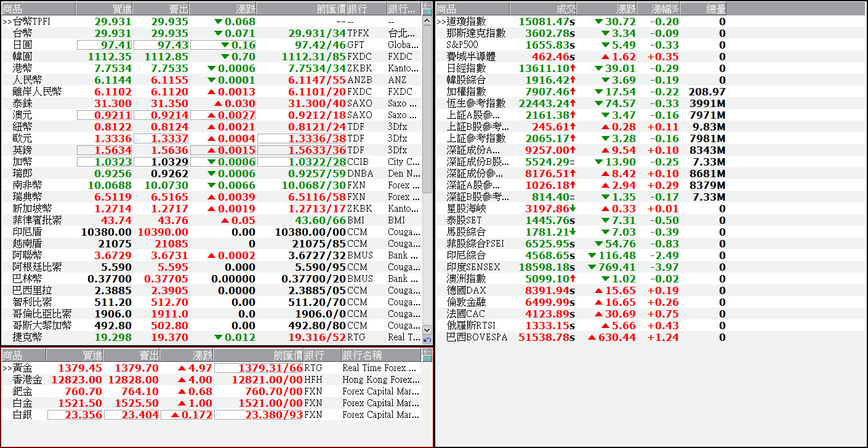
Task: Select the 台幣TPFI row
Action: point(212,22)
